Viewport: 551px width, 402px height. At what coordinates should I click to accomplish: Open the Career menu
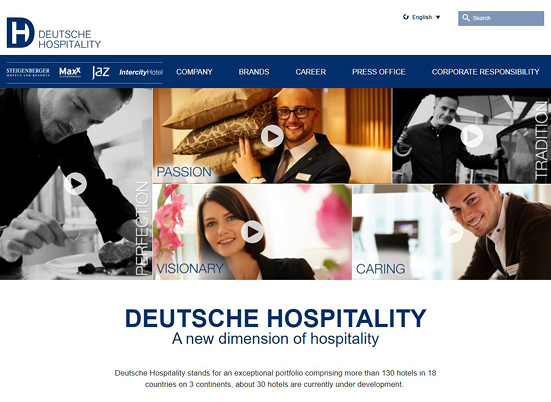[311, 72]
